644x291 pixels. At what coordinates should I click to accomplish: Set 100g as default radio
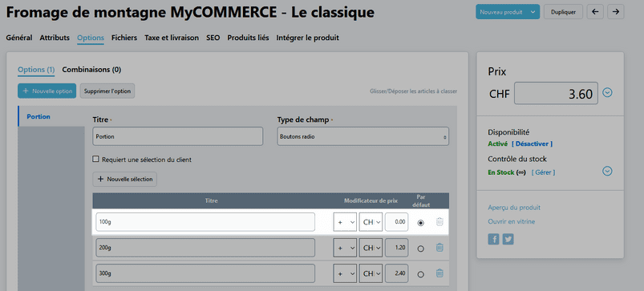(x=420, y=223)
